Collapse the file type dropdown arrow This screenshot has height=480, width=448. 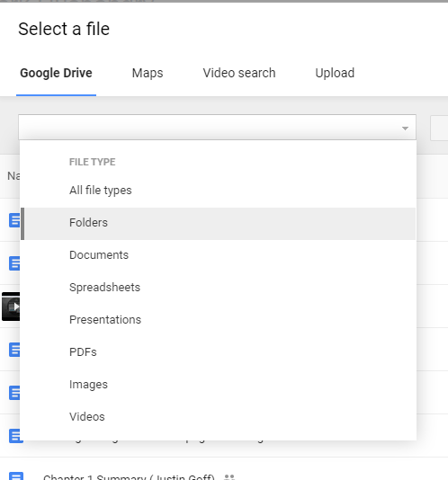click(x=405, y=129)
